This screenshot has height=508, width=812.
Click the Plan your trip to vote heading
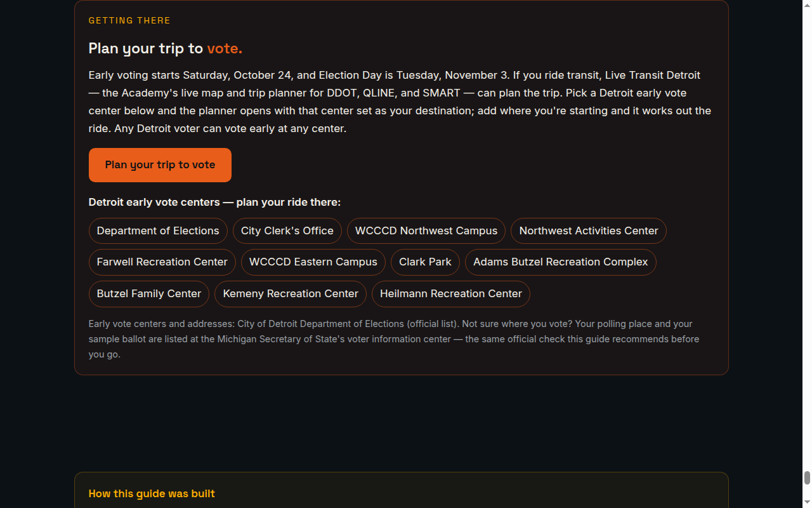(166, 48)
